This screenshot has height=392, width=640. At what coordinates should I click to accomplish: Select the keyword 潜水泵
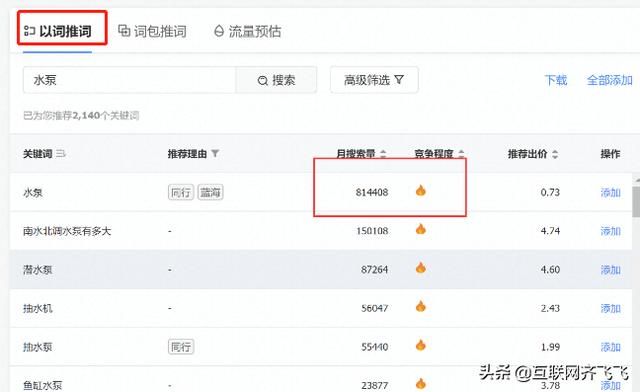pyautogui.click(x=38, y=270)
